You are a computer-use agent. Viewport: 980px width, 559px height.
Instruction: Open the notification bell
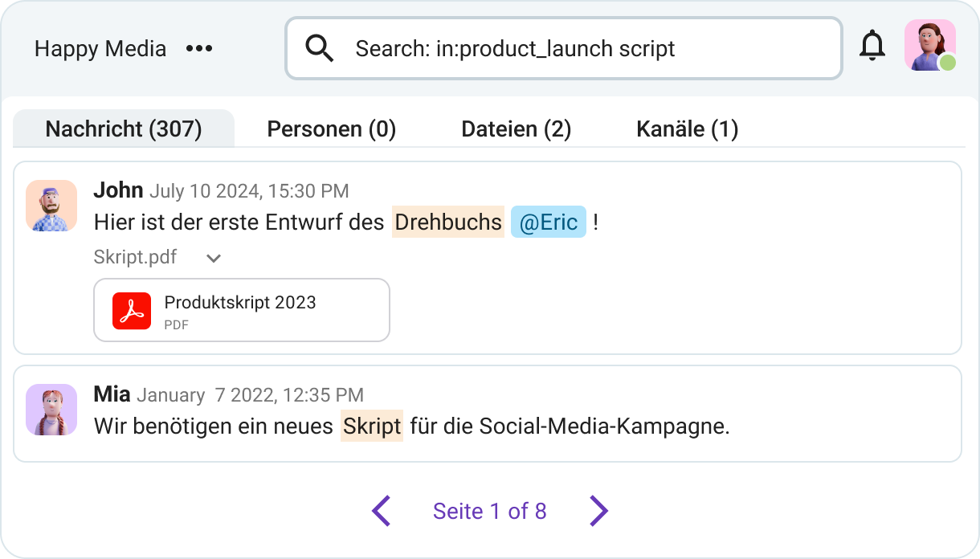[872, 46]
